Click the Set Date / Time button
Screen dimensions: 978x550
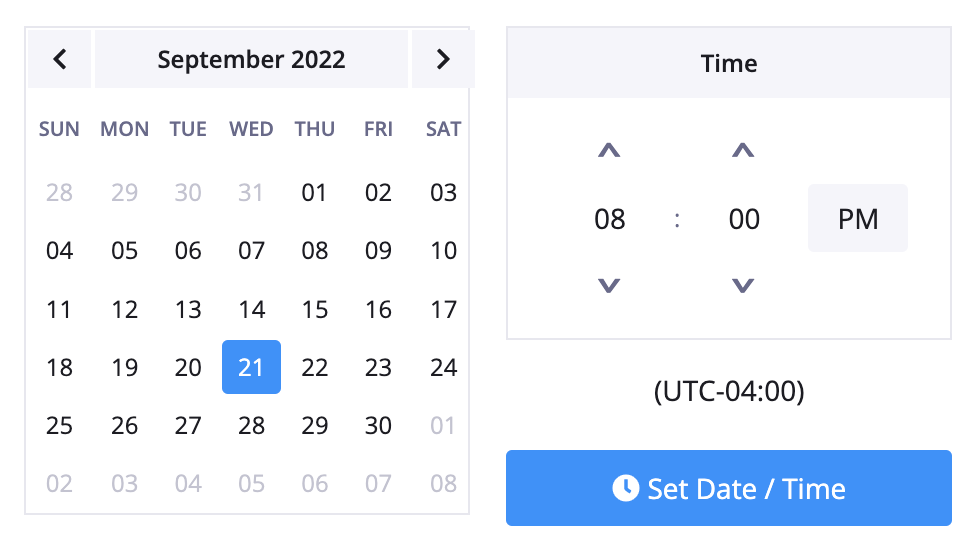click(729, 488)
